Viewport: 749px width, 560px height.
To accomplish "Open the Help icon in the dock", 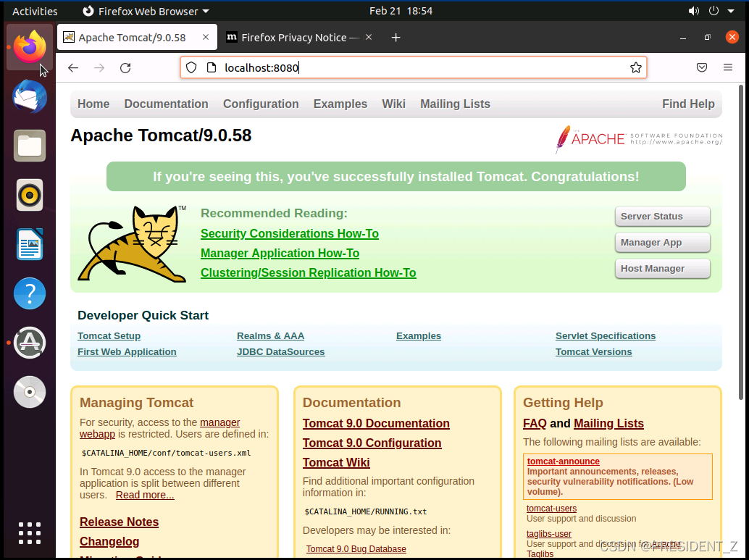I will click(30, 293).
